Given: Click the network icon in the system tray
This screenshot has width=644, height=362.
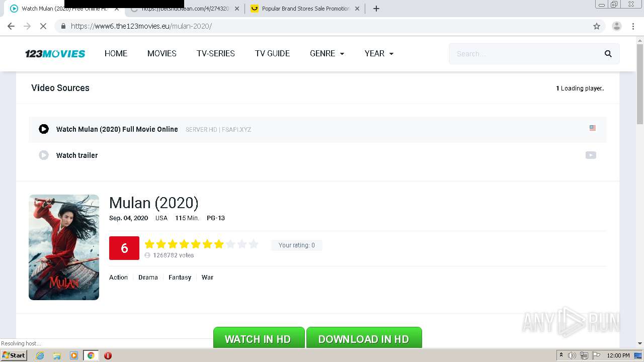Looking at the screenshot, I should tap(584, 355).
